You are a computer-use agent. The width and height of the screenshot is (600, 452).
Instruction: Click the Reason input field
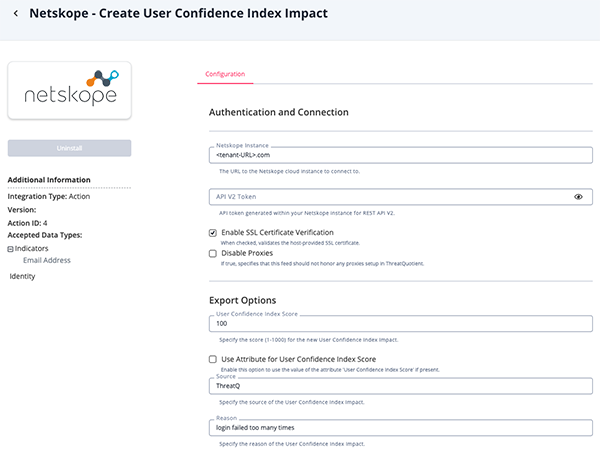401,428
